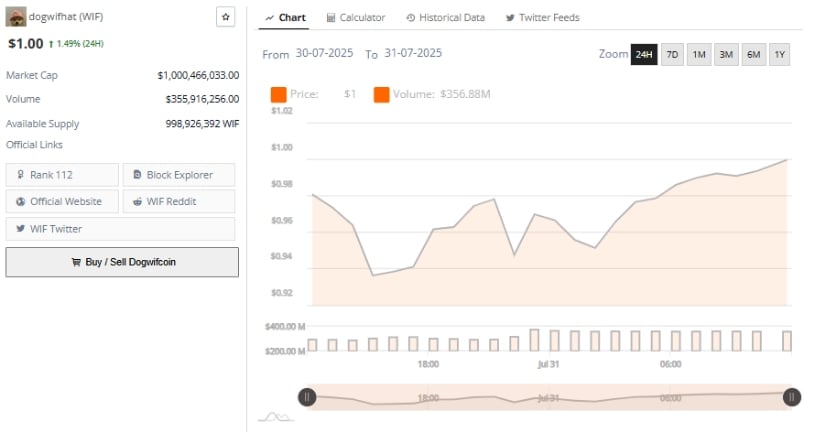Open the WIF Twitter link
The height and width of the screenshot is (432, 825).
click(120, 229)
